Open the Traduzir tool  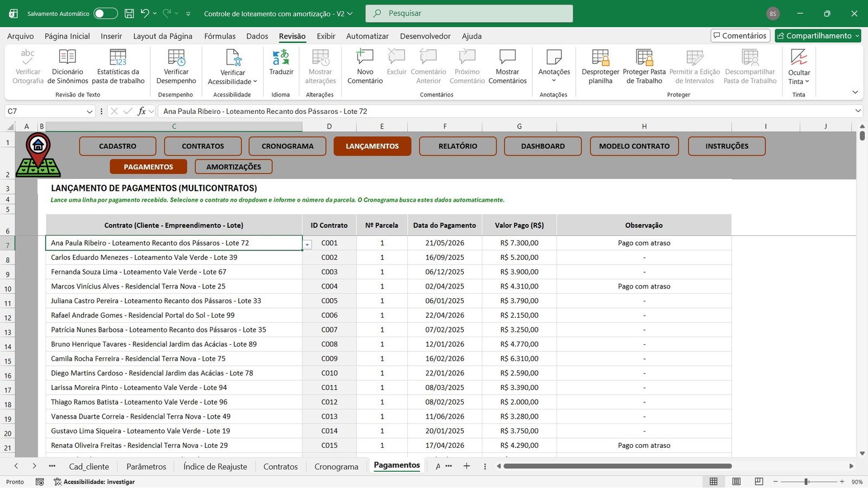pos(281,63)
